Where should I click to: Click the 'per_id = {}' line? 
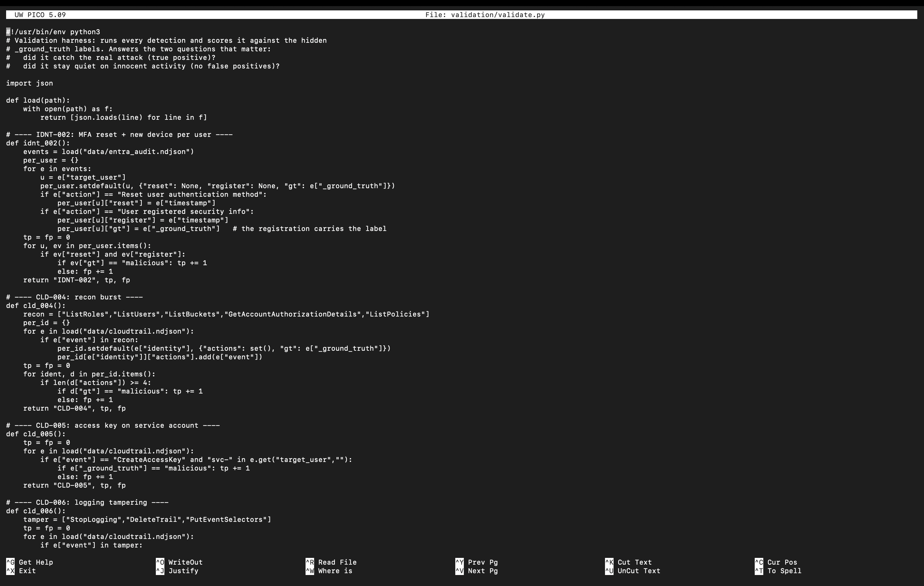coord(46,323)
